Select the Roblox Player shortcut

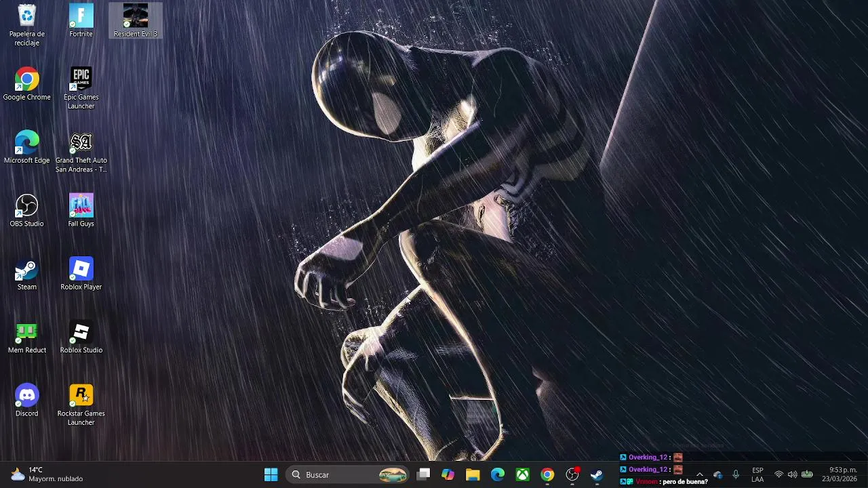pyautogui.click(x=81, y=274)
